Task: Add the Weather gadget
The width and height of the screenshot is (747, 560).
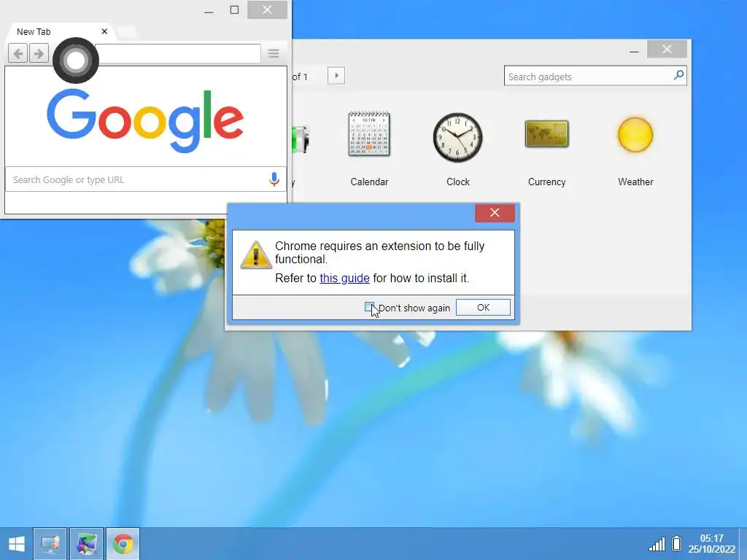Action: (635, 135)
